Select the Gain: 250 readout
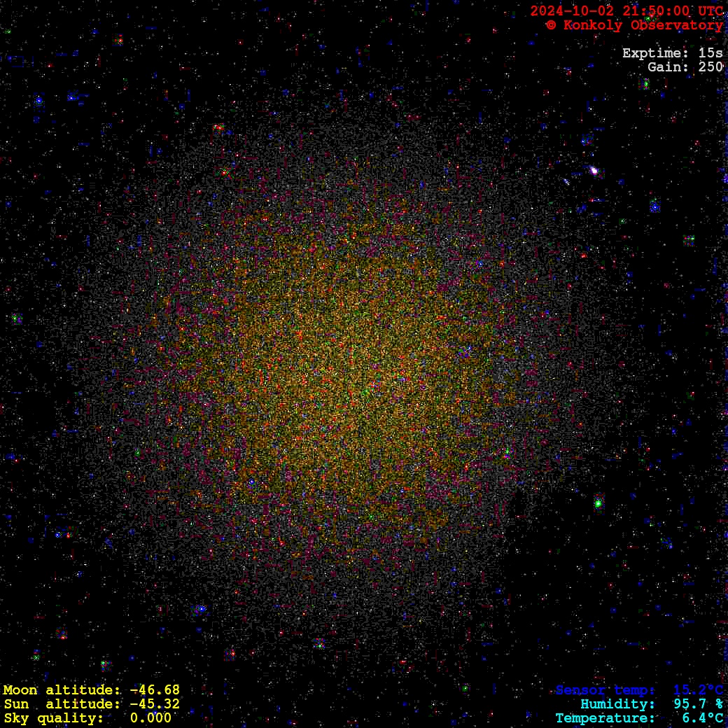728x728 pixels. pyautogui.click(x=685, y=67)
